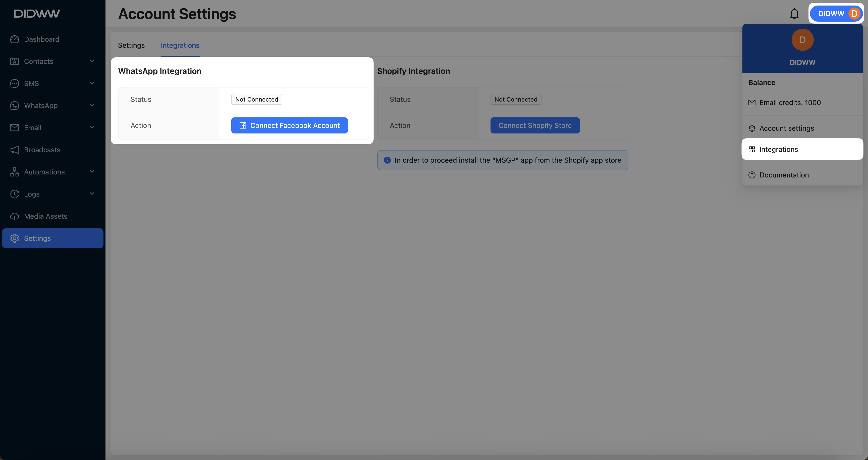Click the SMS chat bubble icon
Image resolution: width=868 pixels, height=460 pixels.
click(x=15, y=83)
